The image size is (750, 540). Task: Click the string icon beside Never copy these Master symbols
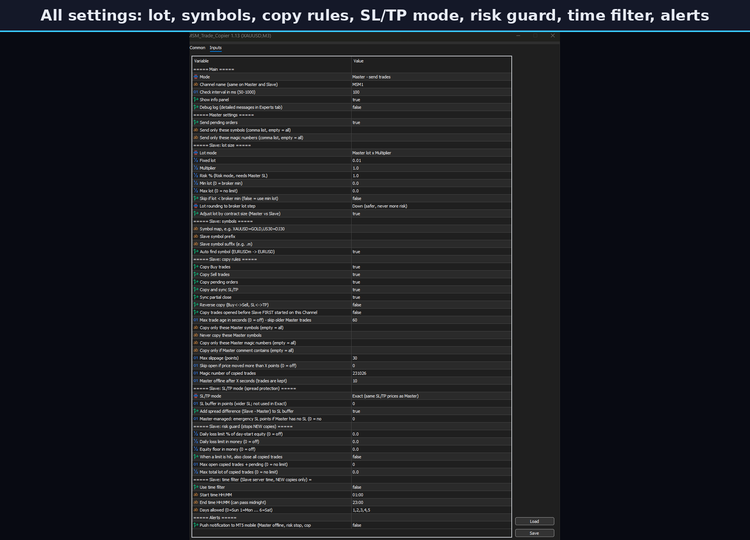(x=196, y=335)
